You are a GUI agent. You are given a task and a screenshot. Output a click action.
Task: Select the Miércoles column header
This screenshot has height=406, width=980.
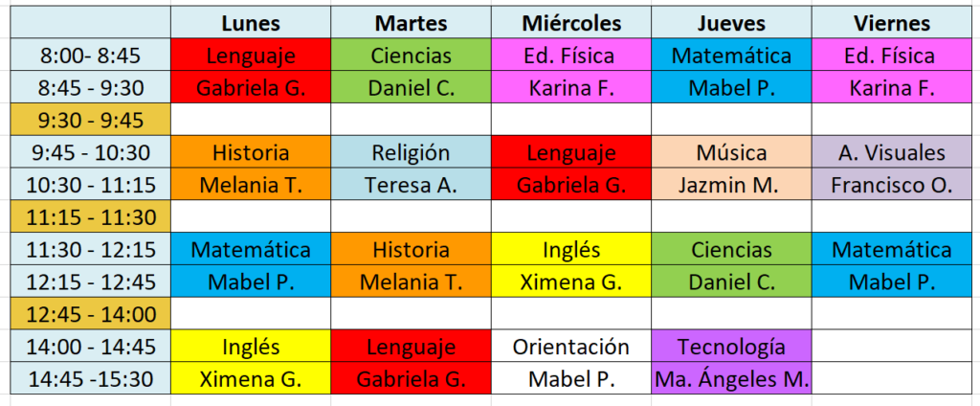(571, 23)
